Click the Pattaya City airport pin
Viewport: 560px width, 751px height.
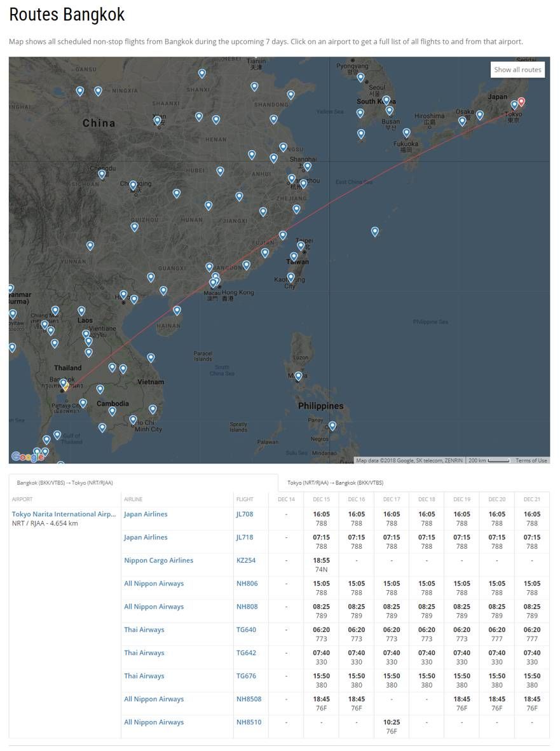click(x=83, y=403)
